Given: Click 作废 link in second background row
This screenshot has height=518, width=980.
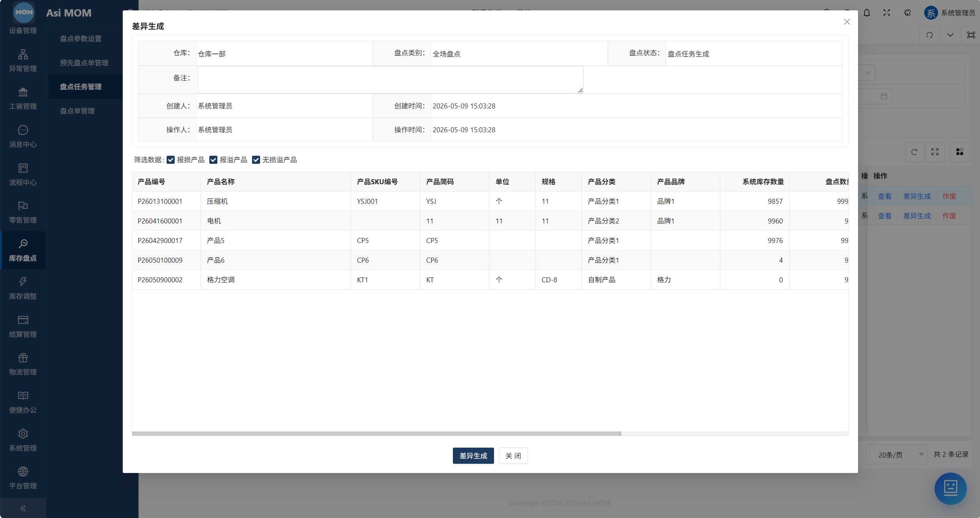Looking at the screenshot, I should pyautogui.click(x=949, y=216).
